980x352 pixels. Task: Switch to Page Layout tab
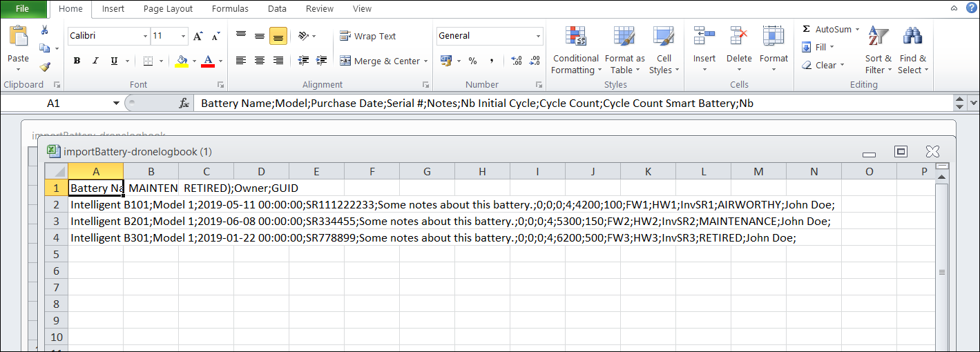coord(168,9)
